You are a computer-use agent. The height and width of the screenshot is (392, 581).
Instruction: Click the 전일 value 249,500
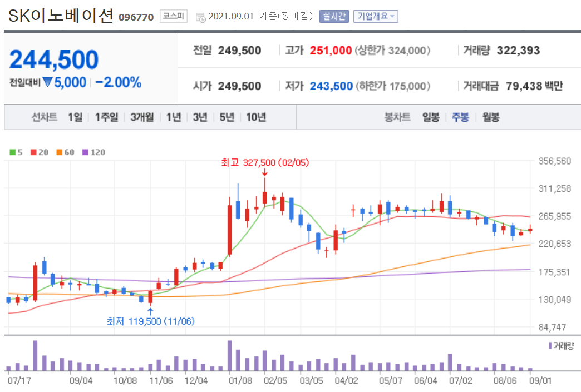[239, 51]
